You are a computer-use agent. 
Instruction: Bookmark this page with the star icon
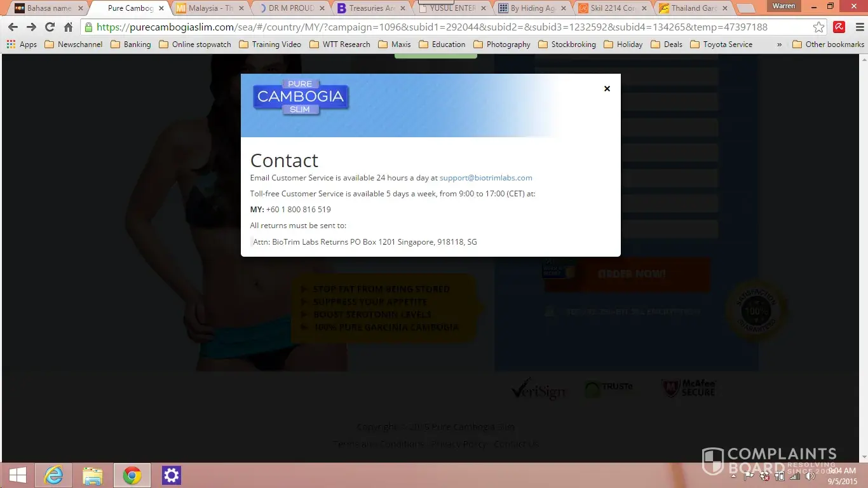click(x=819, y=27)
